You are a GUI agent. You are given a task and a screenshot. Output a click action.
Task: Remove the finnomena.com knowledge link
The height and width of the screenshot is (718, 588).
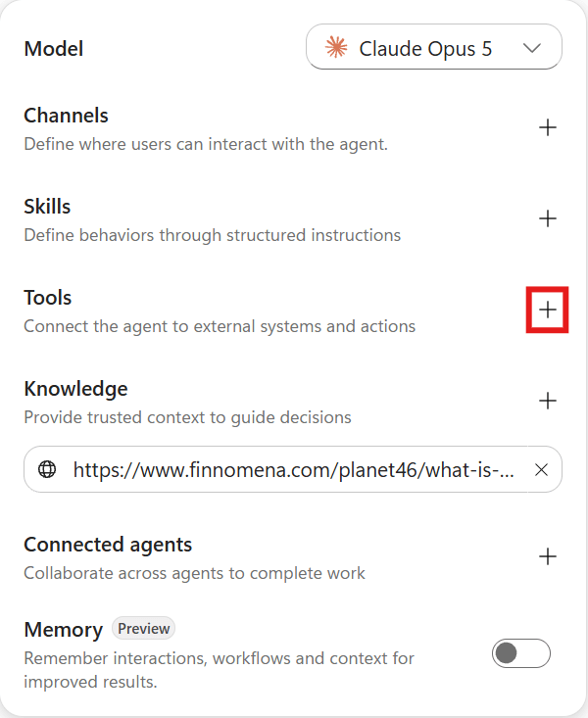pos(541,469)
